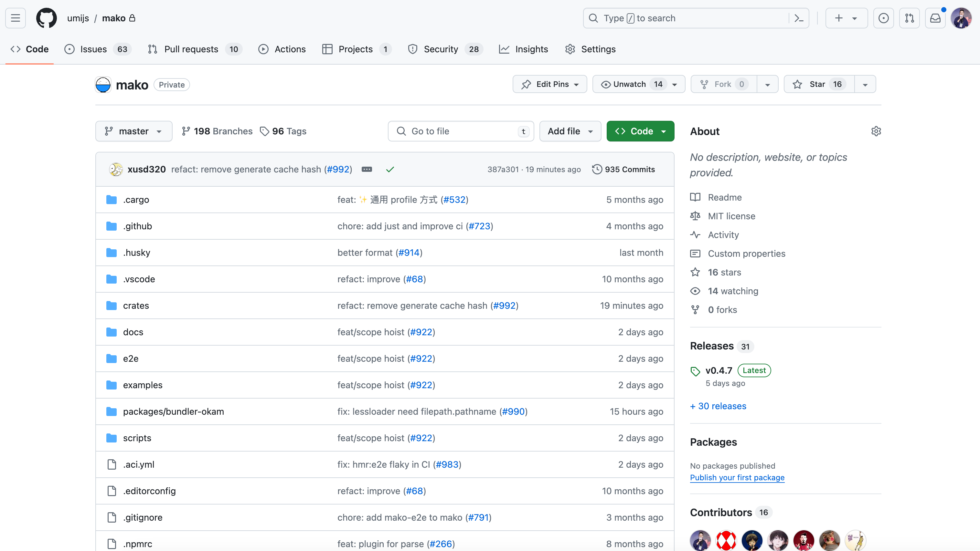Open the examples folder

point(143,385)
